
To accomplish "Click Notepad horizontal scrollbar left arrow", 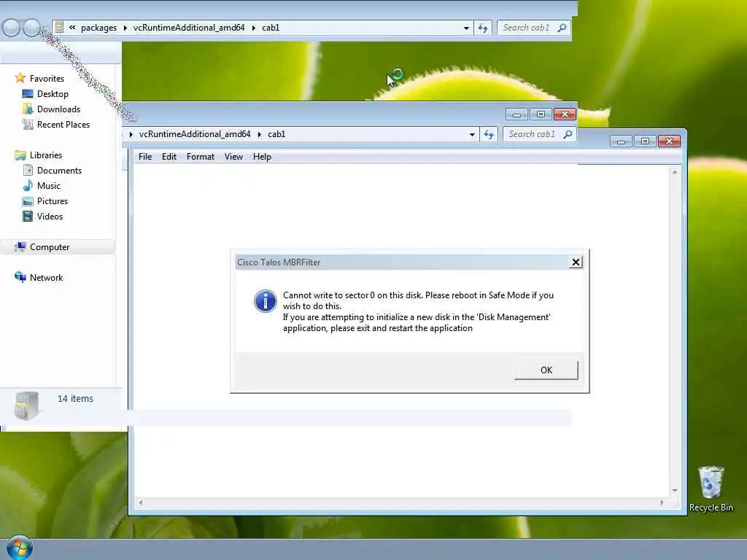I will [x=140, y=502].
